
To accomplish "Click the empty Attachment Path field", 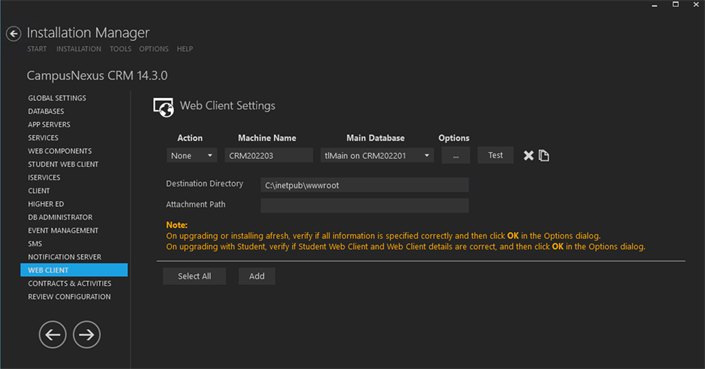I will (x=365, y=205).
